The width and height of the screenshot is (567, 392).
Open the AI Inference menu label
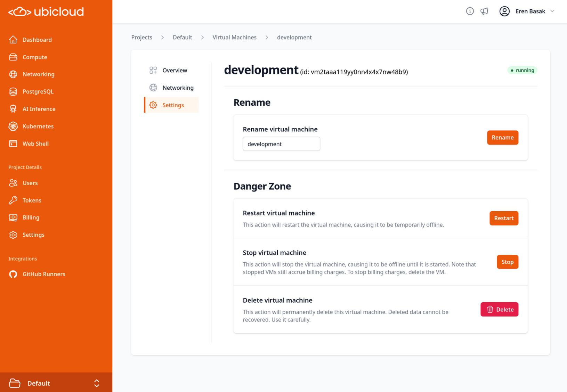tap(39, 109)
